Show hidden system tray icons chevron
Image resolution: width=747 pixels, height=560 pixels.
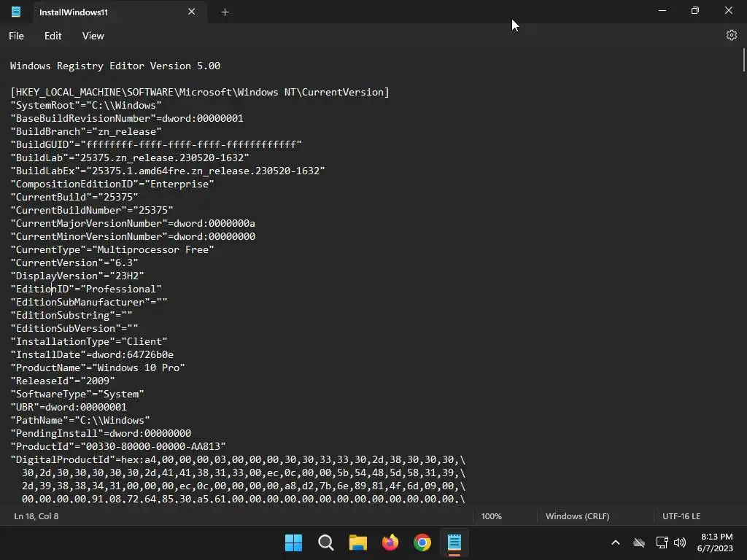(616, 542)
